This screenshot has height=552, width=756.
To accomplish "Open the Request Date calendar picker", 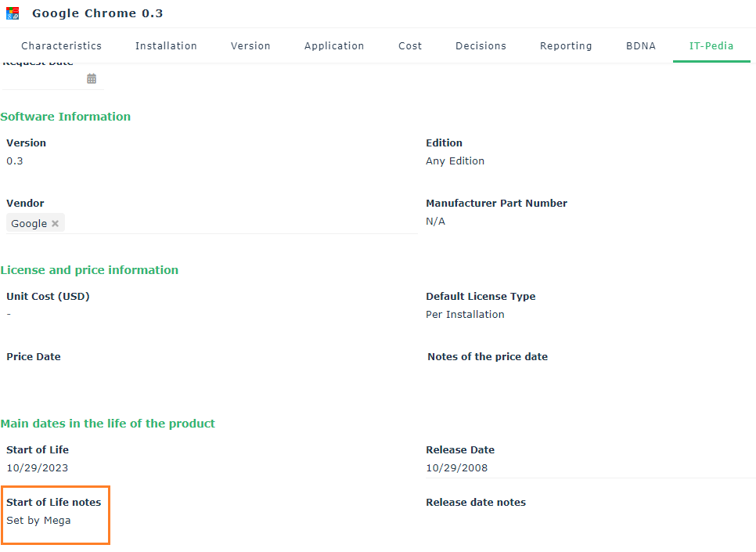I will click(x=92, y=78).
